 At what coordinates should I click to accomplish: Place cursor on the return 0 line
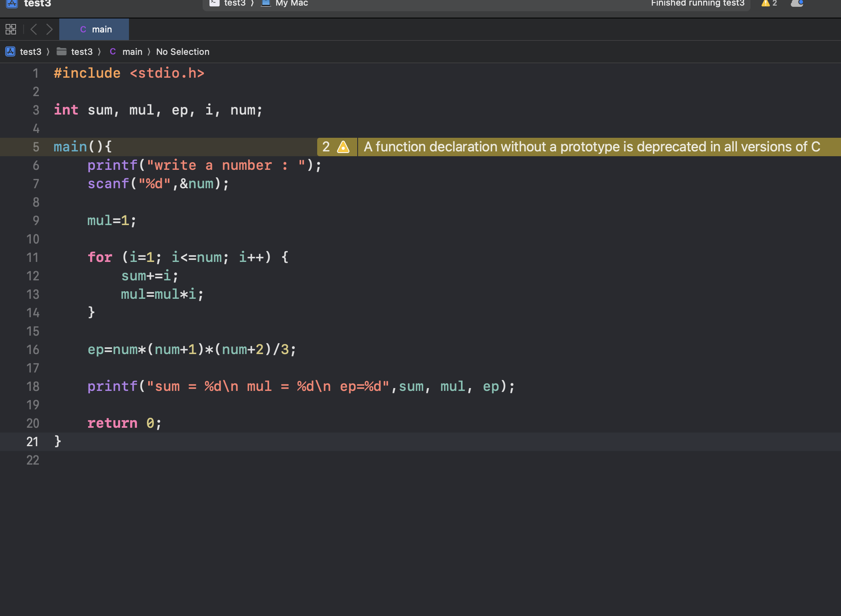coord(124,423)
